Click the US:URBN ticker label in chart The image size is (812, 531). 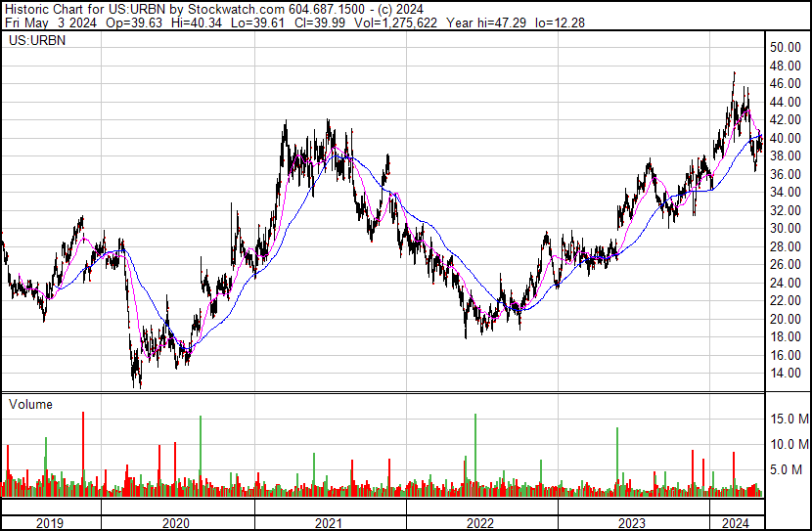coord(37,40)
